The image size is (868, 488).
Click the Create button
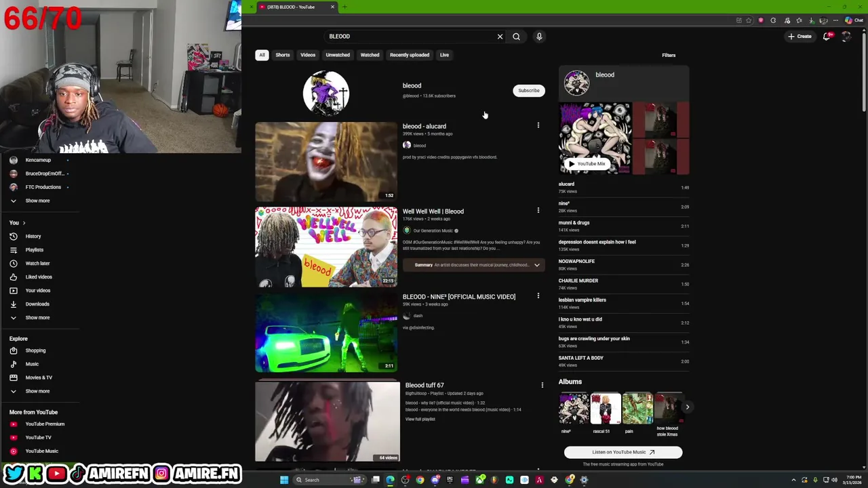[x=800, y=37]
